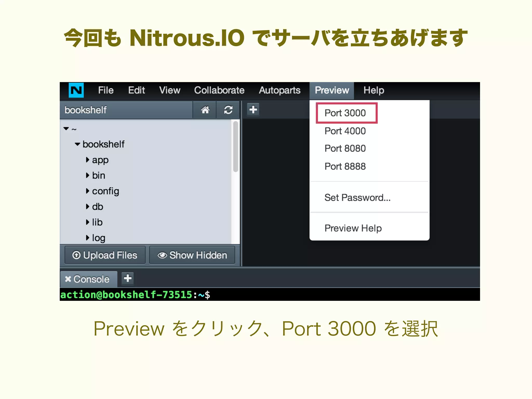Collapse the bookshelf folder arrow

77,144
